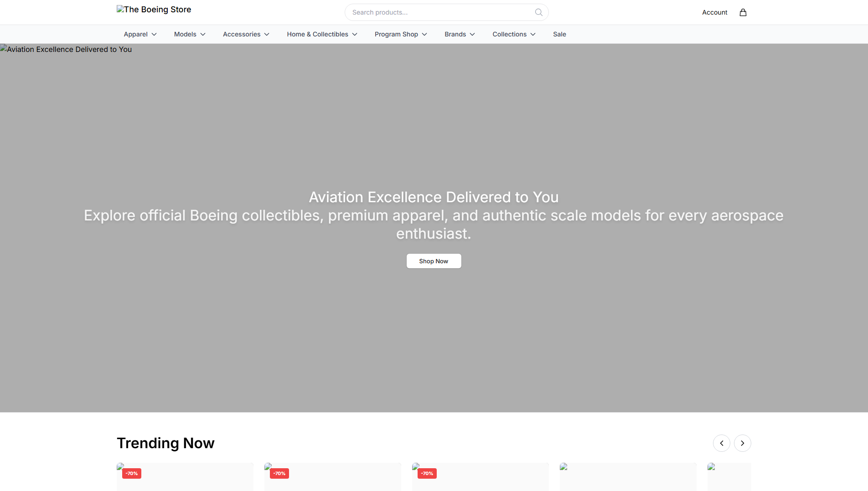Screen dimensions: 868x491
Task: Open the Sale page
Action: pos(559,34)
